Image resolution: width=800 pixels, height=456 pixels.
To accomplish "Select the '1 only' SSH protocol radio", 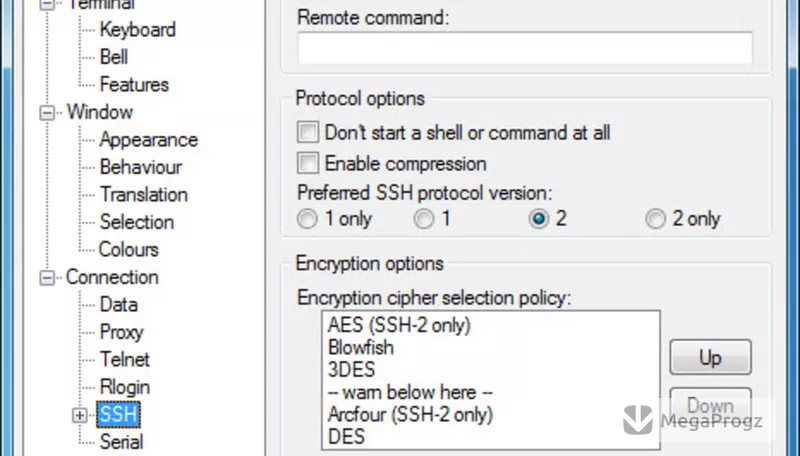I will click(x=307, y=219).
